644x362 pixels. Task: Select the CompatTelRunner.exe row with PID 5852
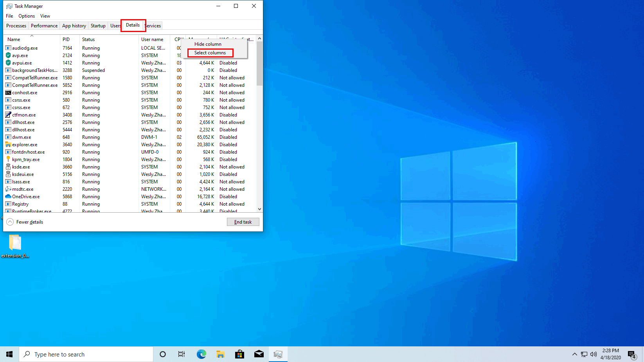point(130,85)
